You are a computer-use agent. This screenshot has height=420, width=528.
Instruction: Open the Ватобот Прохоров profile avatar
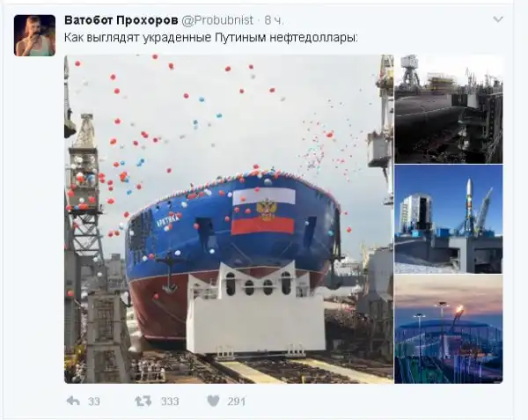click(34, 35)
